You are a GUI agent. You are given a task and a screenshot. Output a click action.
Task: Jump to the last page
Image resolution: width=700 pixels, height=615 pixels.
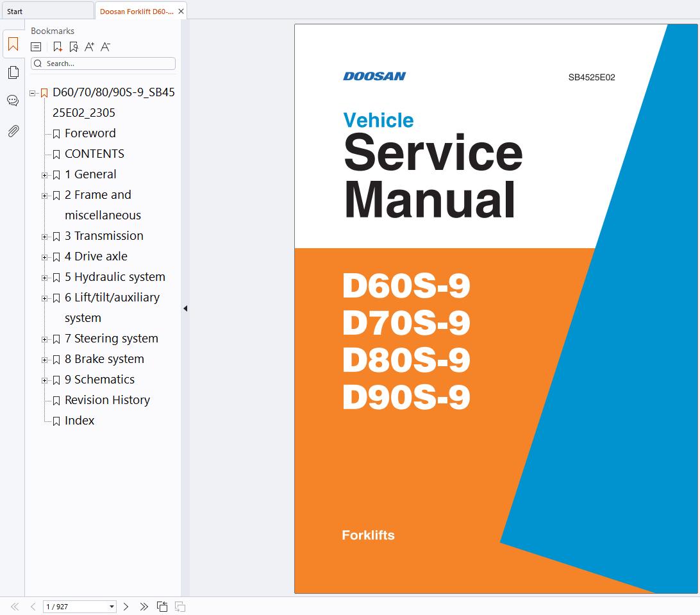point(144,607)
